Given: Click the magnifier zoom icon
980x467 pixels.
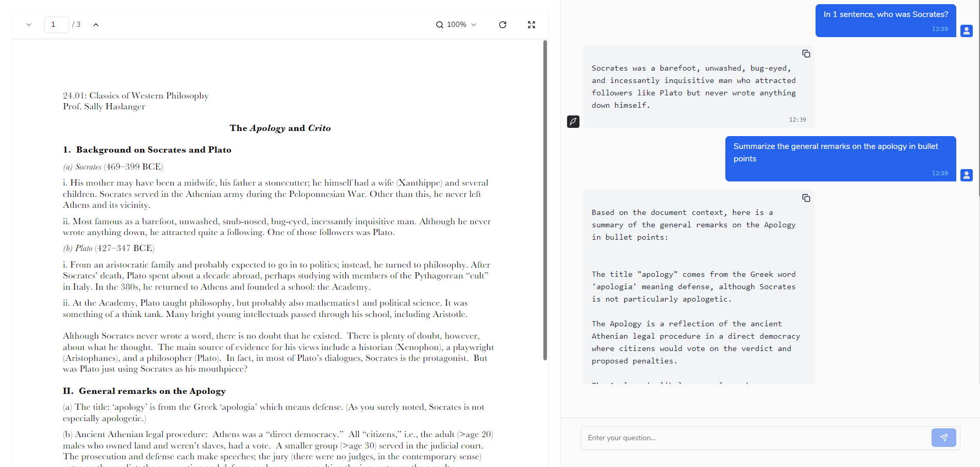Looking at the screenshot, I should coord(440,25).
